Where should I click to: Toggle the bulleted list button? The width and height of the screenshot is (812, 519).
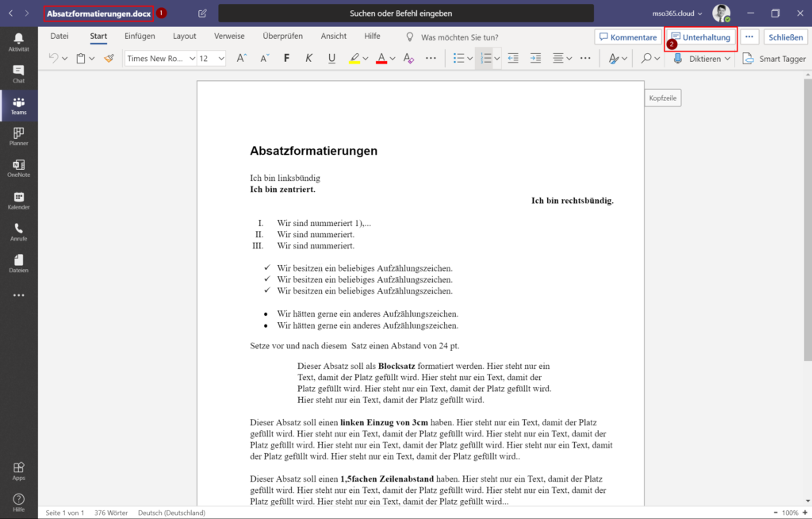pos(458,58)
